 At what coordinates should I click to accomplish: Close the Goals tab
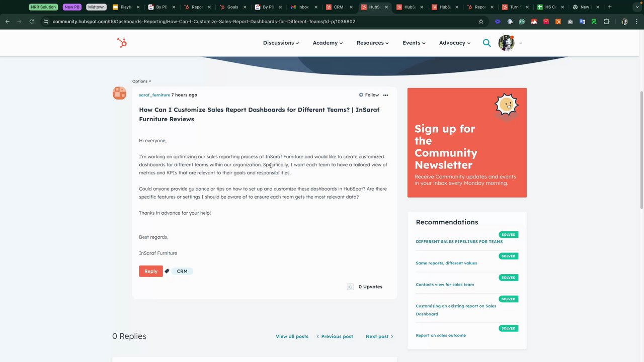click(245, 7)
